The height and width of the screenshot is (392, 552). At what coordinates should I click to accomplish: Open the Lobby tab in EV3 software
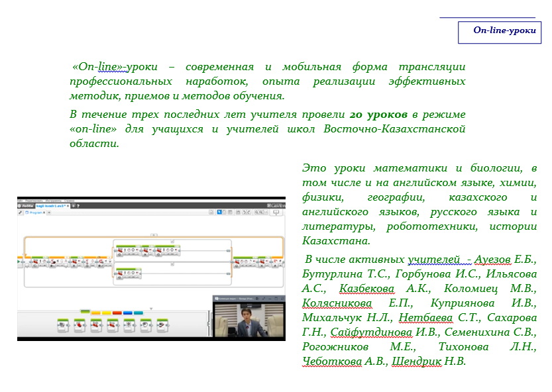click(27, 206)
